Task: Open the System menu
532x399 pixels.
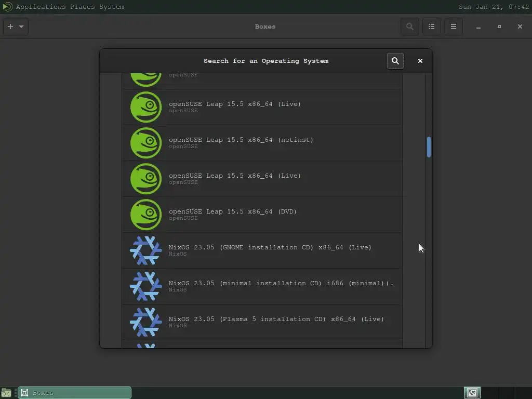Action: click(112, 7)
